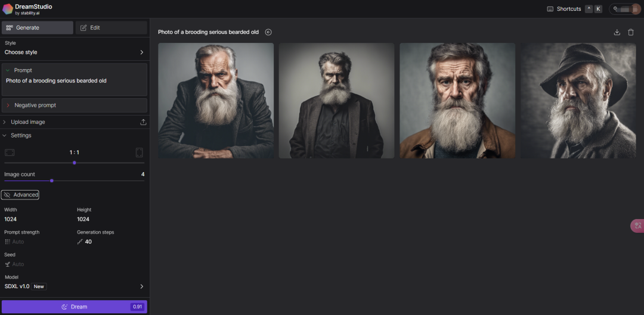Click the seed sprout icon
644x315 pixels.
7,264
